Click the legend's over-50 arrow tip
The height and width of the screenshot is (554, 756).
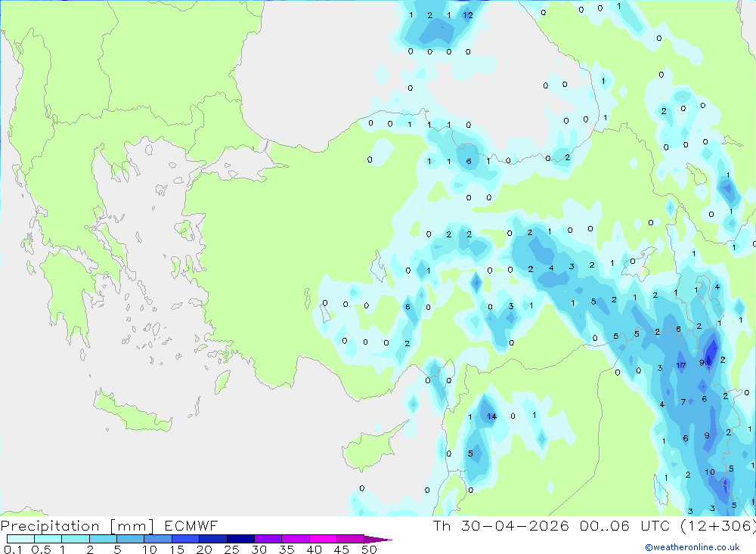point(378,540)
